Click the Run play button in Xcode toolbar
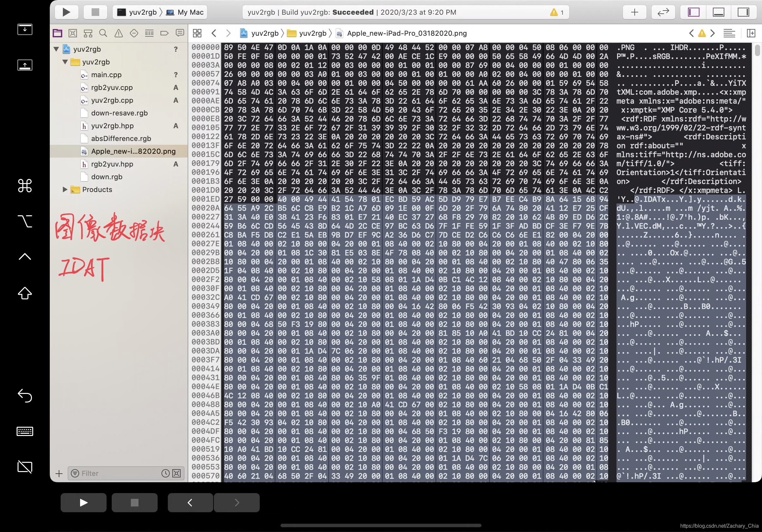This screenshot has height=532, width=762. (66, 12)
